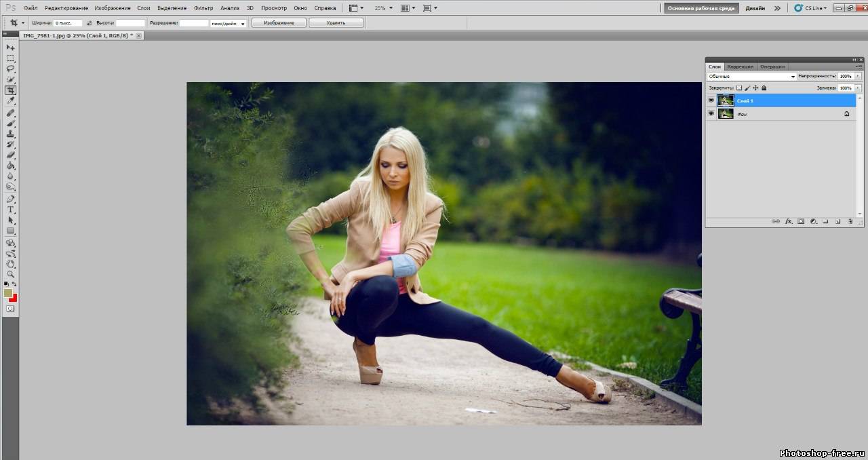868x460 pixels.
Task: Click the Удалить button
Action: pos(336,22)
